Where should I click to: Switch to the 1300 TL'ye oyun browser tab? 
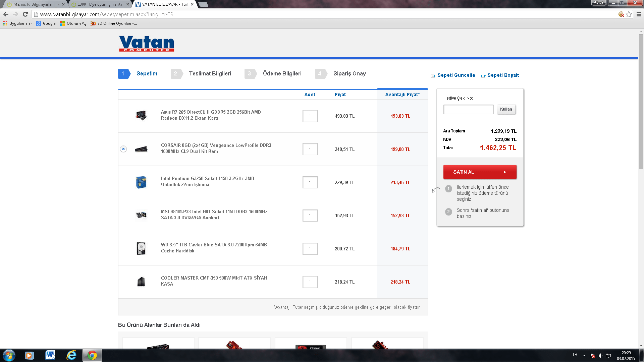pos(100,4)
